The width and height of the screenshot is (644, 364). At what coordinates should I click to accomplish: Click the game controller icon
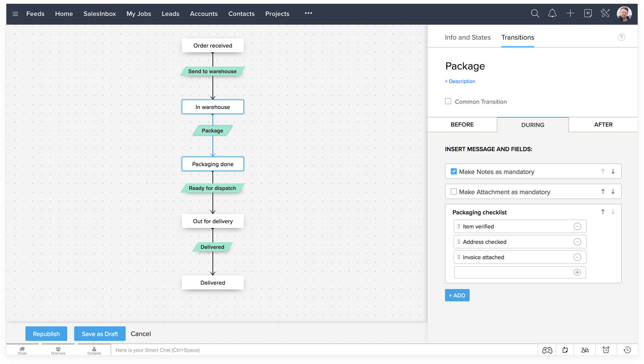point(547,350)
